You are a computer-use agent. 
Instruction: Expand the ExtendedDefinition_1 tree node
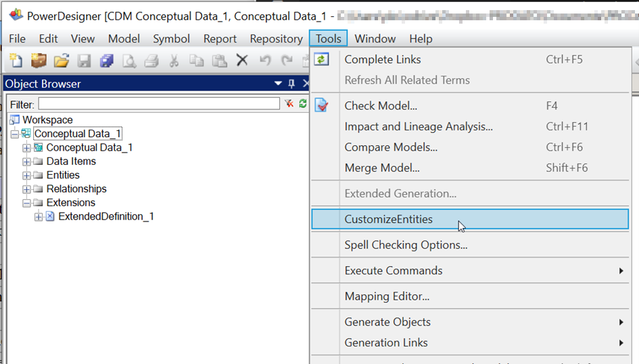tap(39, 217)
